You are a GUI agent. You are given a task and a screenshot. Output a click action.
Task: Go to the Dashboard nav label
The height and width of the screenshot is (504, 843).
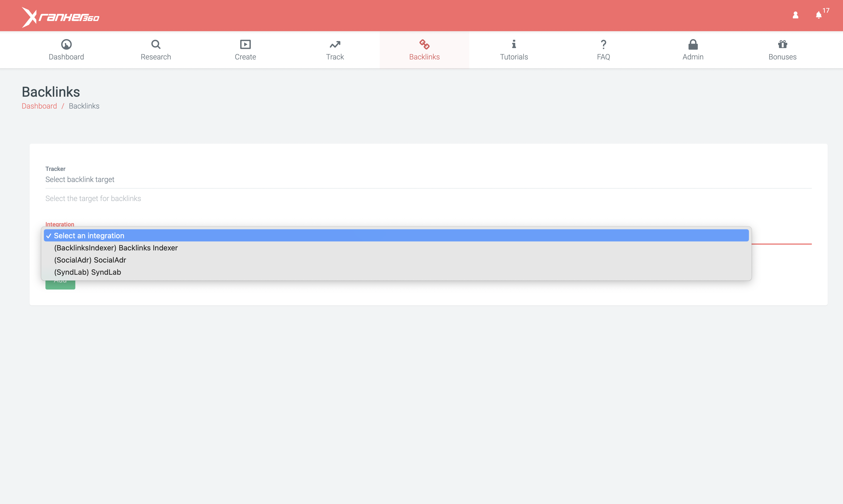(66, 57)
